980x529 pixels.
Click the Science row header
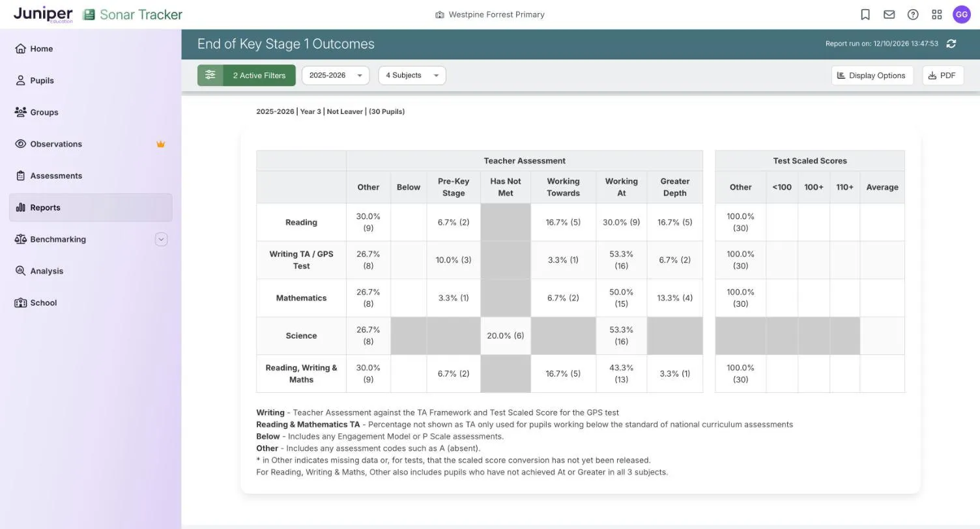(301, 336)
